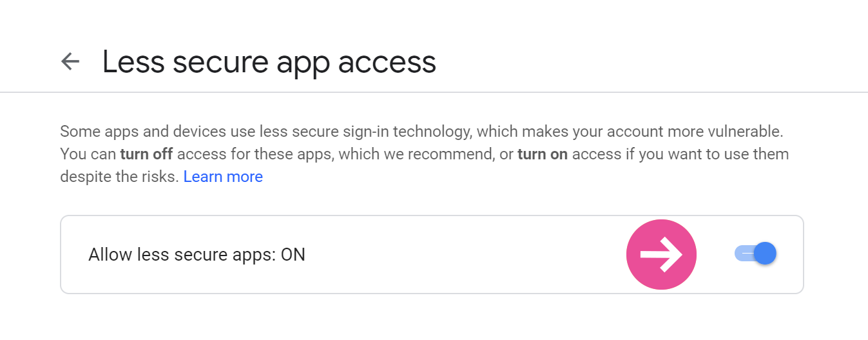
Task: Click the "ON" status word in the card
Action: click(293, 255)
